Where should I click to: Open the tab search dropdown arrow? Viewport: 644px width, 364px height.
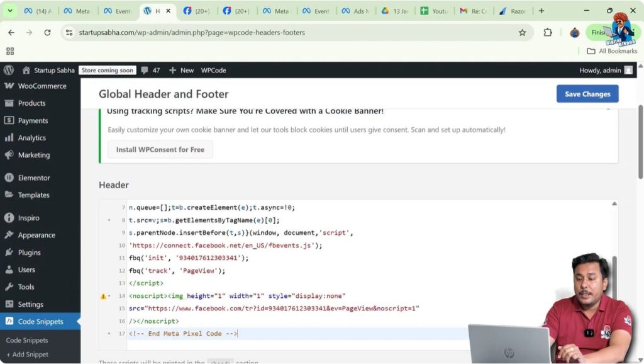pos(10,11)
